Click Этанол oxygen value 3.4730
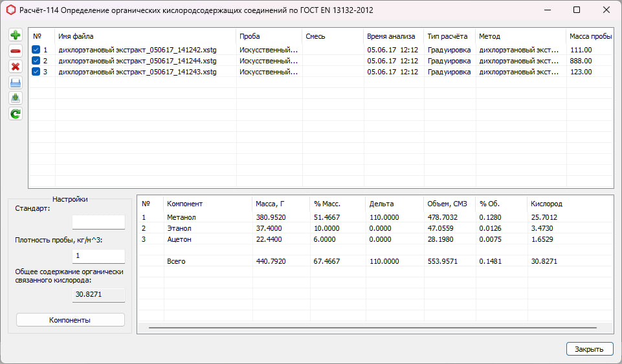The width and height of the screenshot is (622, 364). (542, 228)
